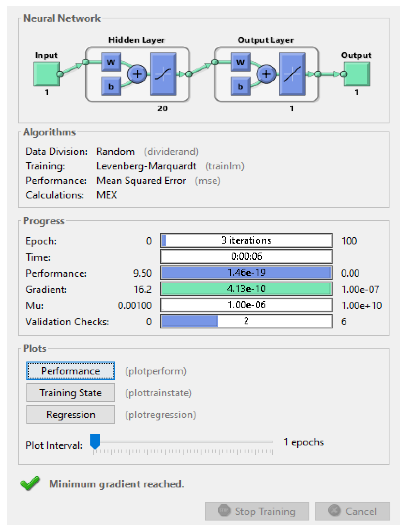The width and height of the screenshot is (406, 532).
Task: Click the green Output block
Action: (x=357, y=73)
